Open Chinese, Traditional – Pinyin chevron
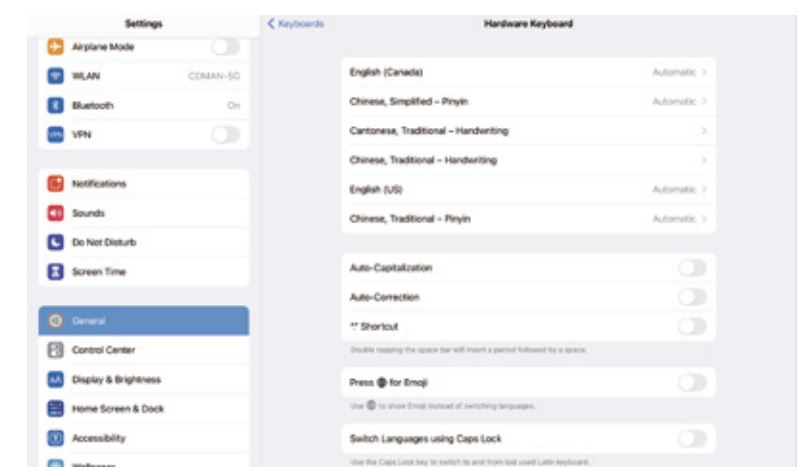Viewport: 804px width, 471px height. (705, 219)
